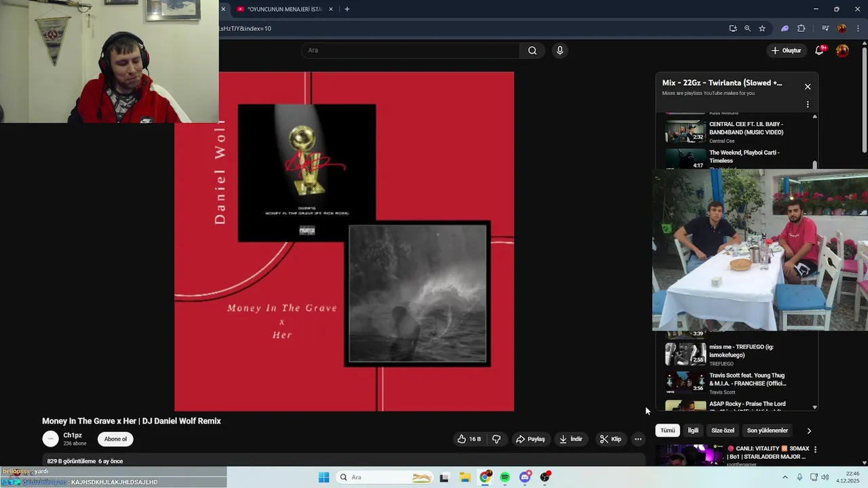Close the OYUNCUNUN MENAJERİ browser tab
The width and height of the screenshot is (868, 488).
coord(332,9)
